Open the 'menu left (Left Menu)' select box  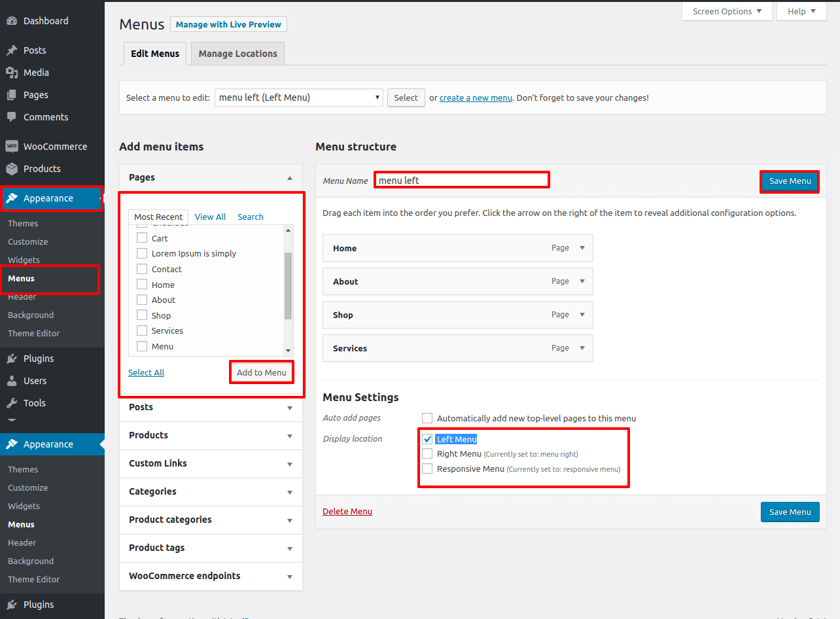pyautogui.click(x=299, y=97)
